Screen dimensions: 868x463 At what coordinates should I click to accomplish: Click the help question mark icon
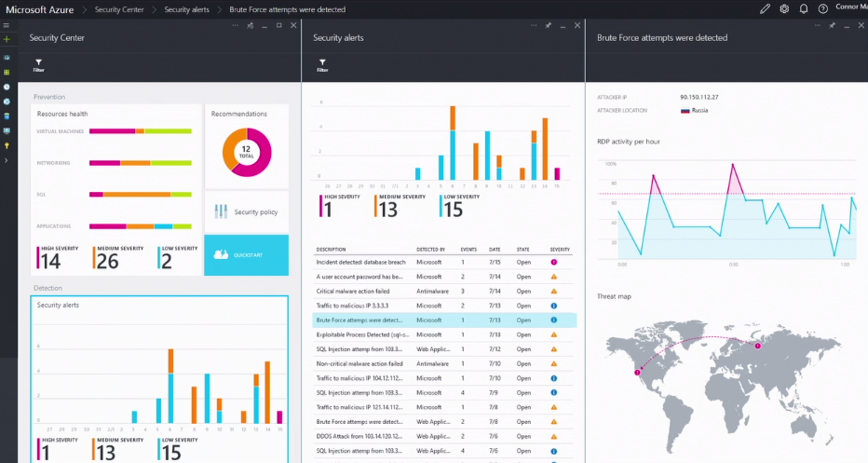click(x=822, y=8)
